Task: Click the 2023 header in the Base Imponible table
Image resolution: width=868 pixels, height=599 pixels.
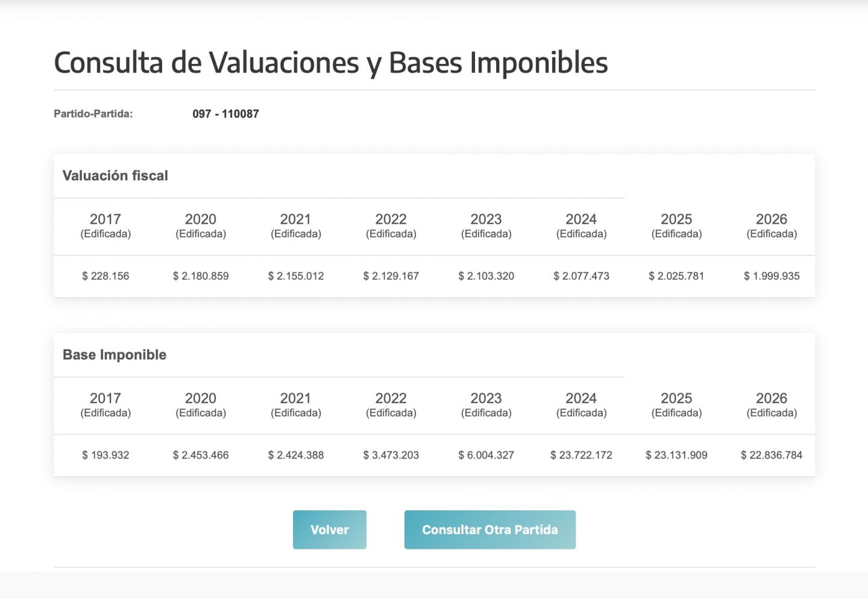Action: point(486,404)
